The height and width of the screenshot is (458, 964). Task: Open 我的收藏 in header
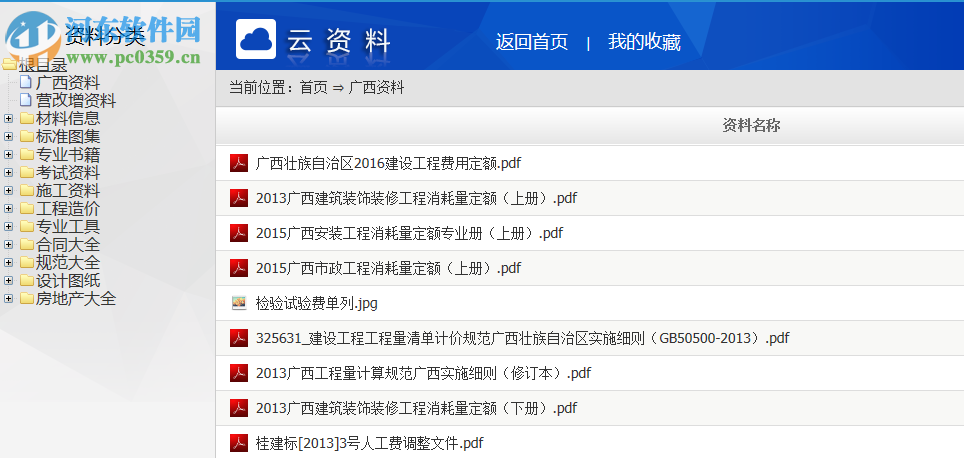coord(644,42)
